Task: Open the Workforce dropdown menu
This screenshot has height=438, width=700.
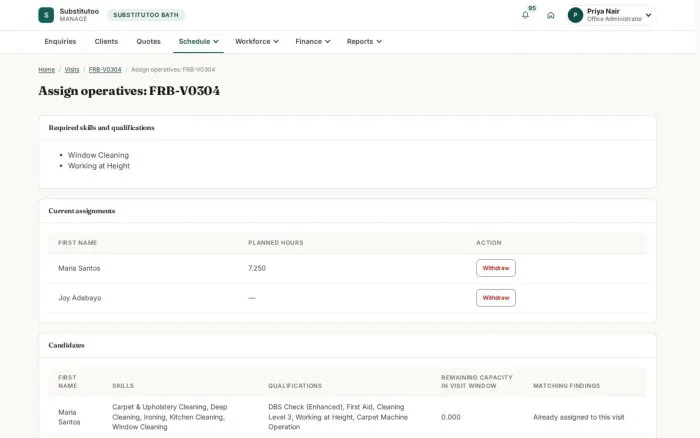Action: pos(257,42)
